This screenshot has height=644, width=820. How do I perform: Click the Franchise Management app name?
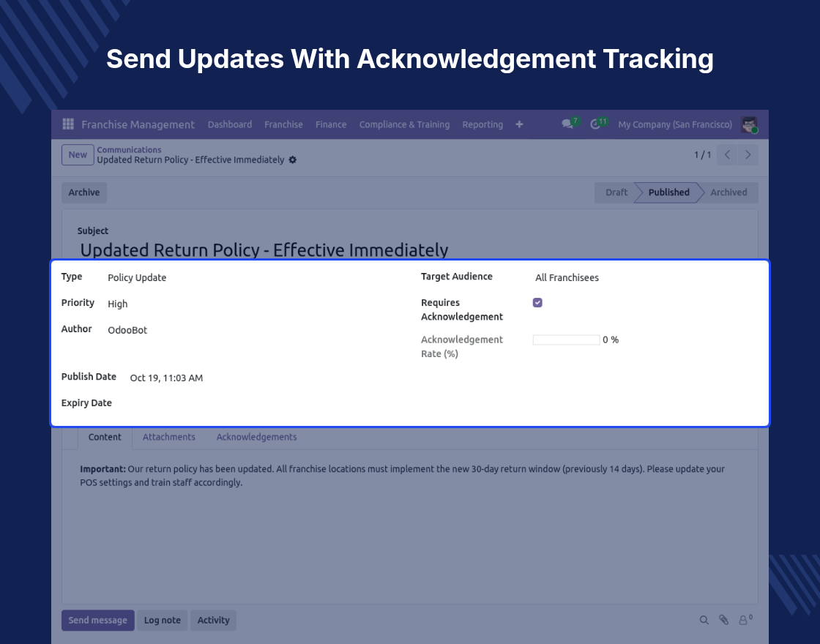click(x=138, y=124)
